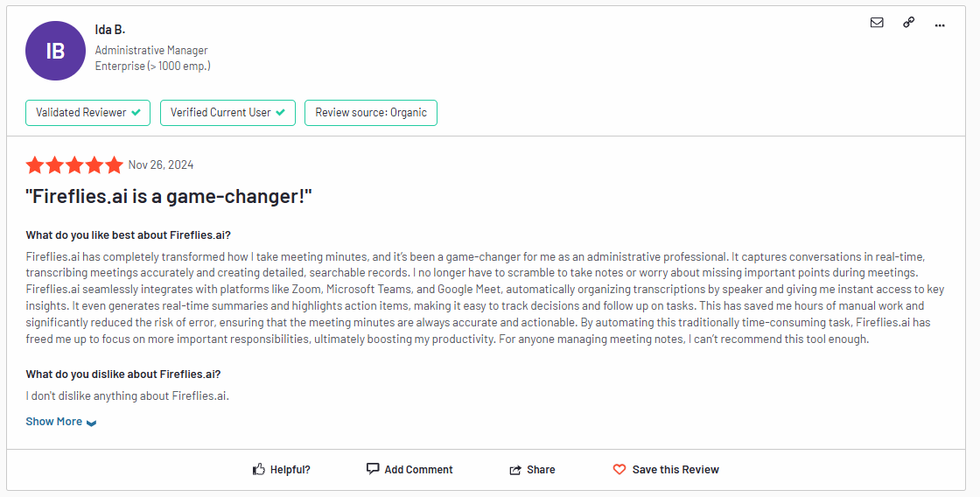980x497 pixels.
Task: Mark the review as Helpful
Action: coord(281,470)
